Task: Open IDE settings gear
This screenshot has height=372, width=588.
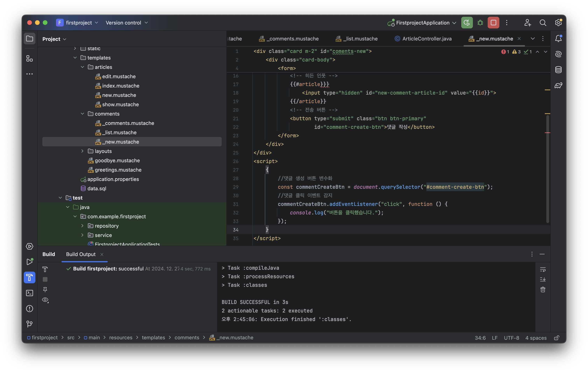Action: pyautogui.click(x=558, y=23)
